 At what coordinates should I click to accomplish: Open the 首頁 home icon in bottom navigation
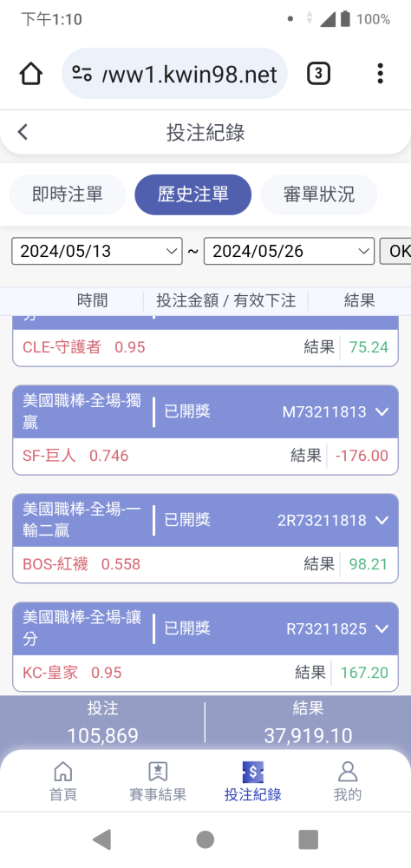[x=63, y=771]
